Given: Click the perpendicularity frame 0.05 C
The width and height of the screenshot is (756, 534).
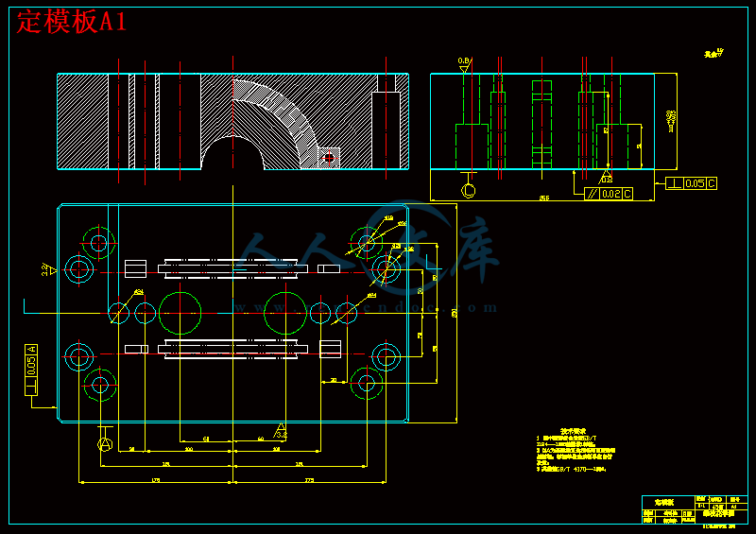Looking at the screenshot, I should pos(692,182).
